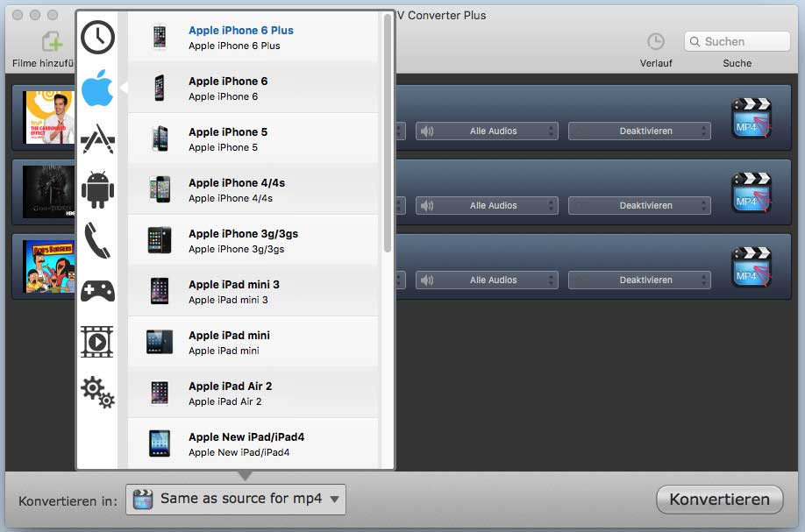Select the Apple iPad mini profile row

pyautogui.click(x=253, y=342)
